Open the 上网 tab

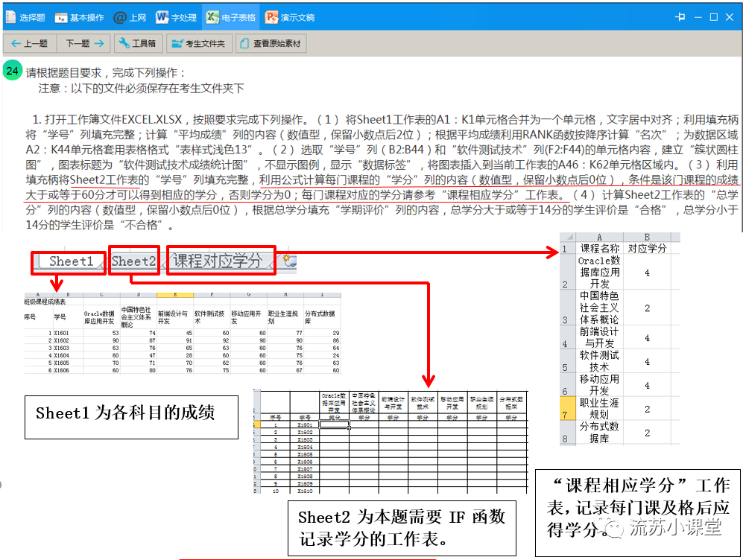pos(130,18)
